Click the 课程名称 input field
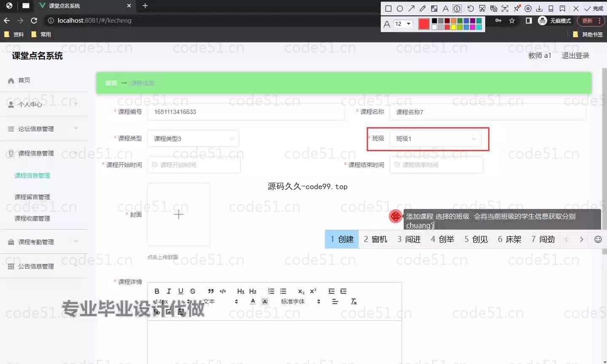The image size is (607, 364). (488, 112)
